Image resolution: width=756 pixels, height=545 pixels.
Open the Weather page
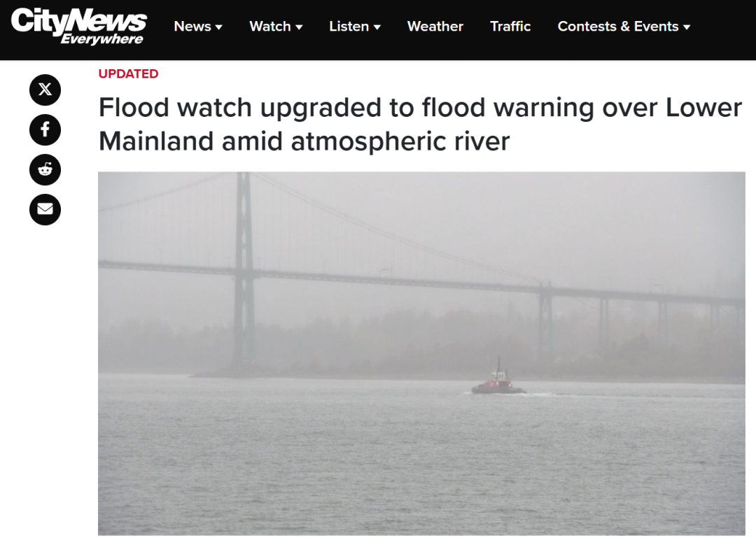point(435,26)
